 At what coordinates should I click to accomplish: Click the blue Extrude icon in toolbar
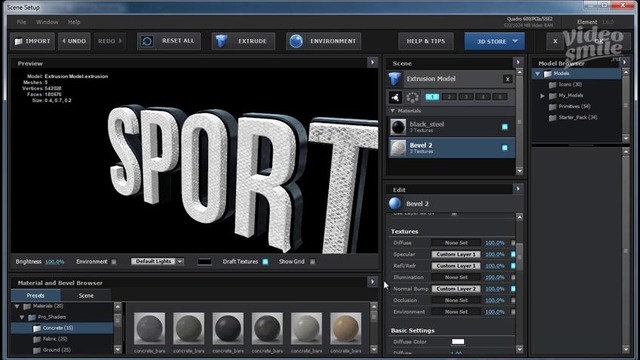tap(221, 41)
